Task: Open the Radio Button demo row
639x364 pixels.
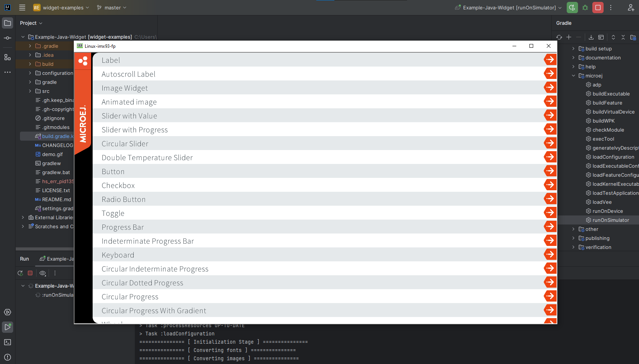Action: pos(124,199)
